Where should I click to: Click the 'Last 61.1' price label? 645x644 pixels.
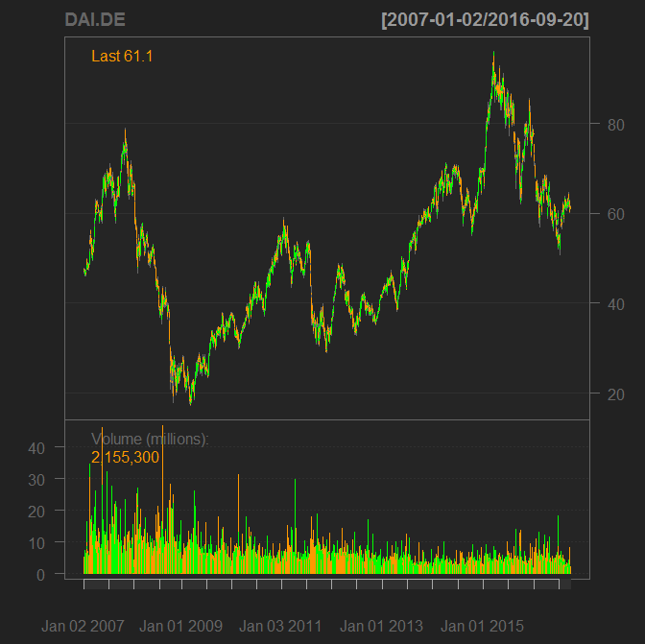pyautogui.click(x=122, y=57)
